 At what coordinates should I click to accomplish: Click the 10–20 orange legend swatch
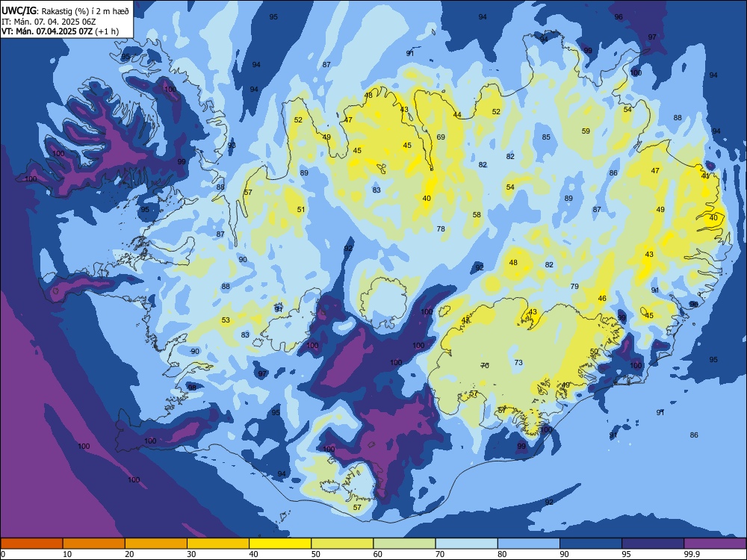pyautogui.click(x=94, y=544)
